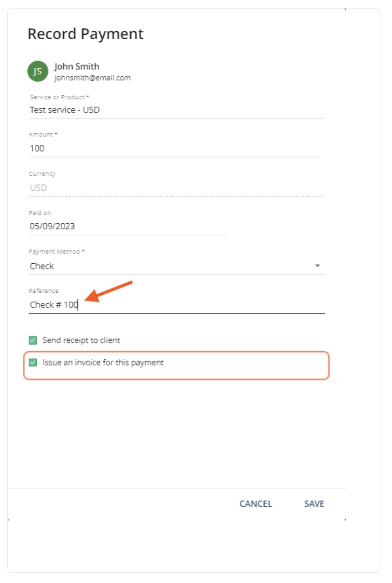Open the Paid on date field
The height and width of the screenshot is (583, 392).
coord(128,226)
